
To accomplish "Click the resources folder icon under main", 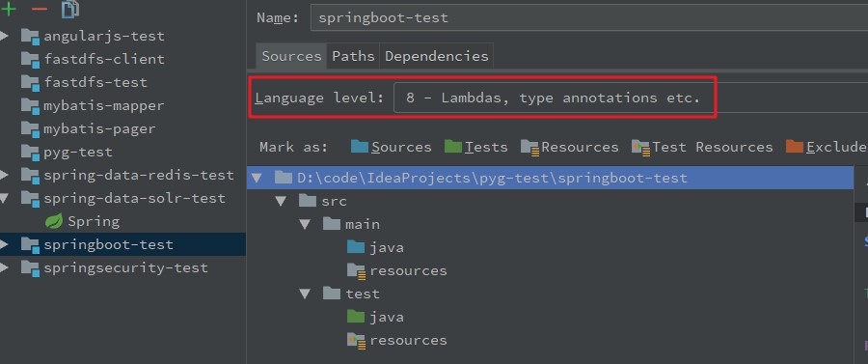I will [357, 271].
